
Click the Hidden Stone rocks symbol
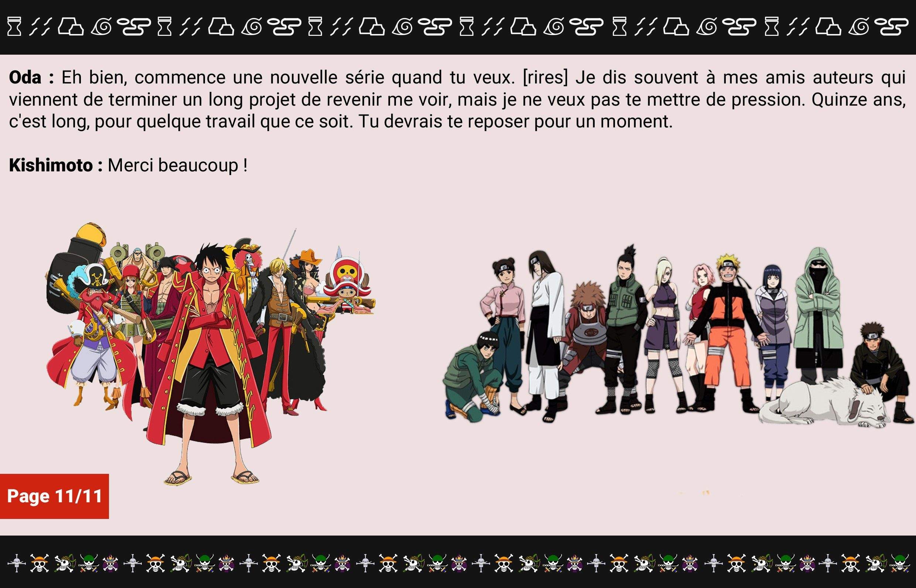pos(71,27)
